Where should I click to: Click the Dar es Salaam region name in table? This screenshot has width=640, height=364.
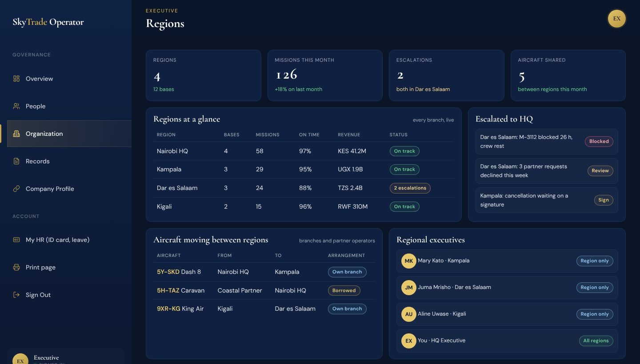coord(177,188)
